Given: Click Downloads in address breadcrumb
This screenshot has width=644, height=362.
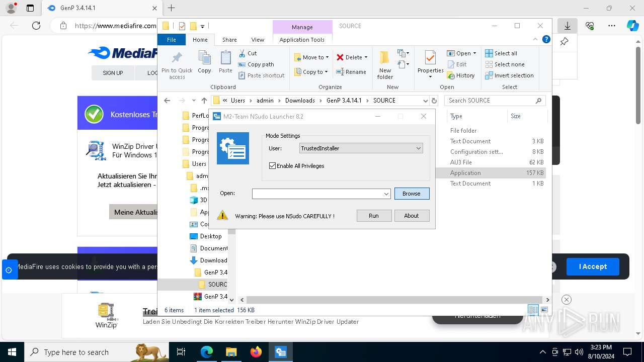Looking at the screenshot, I should point(300,101).
